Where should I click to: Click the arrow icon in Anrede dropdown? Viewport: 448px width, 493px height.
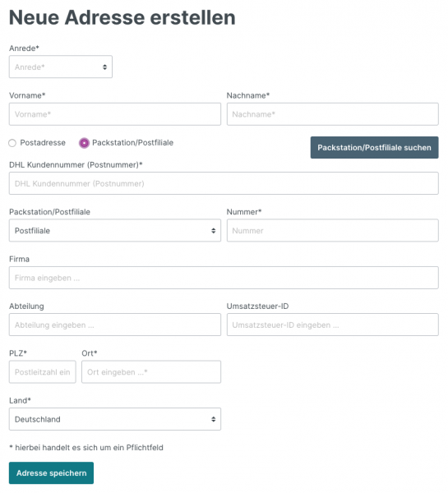104,67
